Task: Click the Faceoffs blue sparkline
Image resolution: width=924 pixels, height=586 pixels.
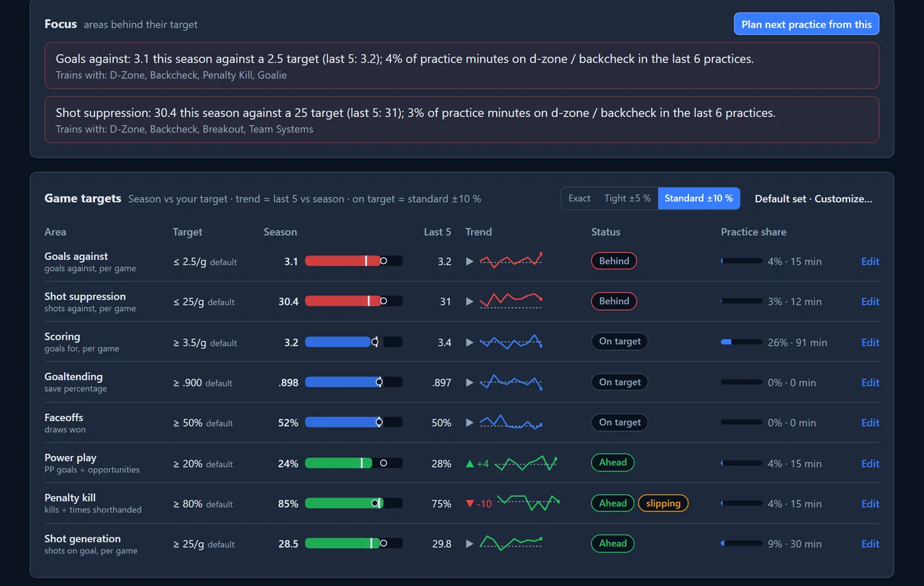Action: pyautogui.click(x=511, y=422)
